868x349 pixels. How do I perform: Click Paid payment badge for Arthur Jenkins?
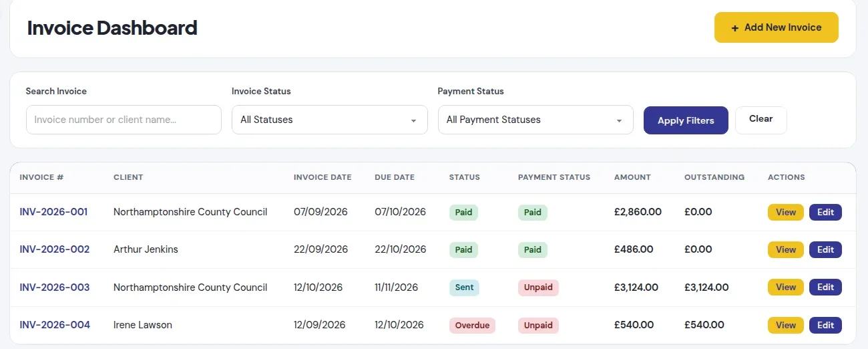(533, 249)
